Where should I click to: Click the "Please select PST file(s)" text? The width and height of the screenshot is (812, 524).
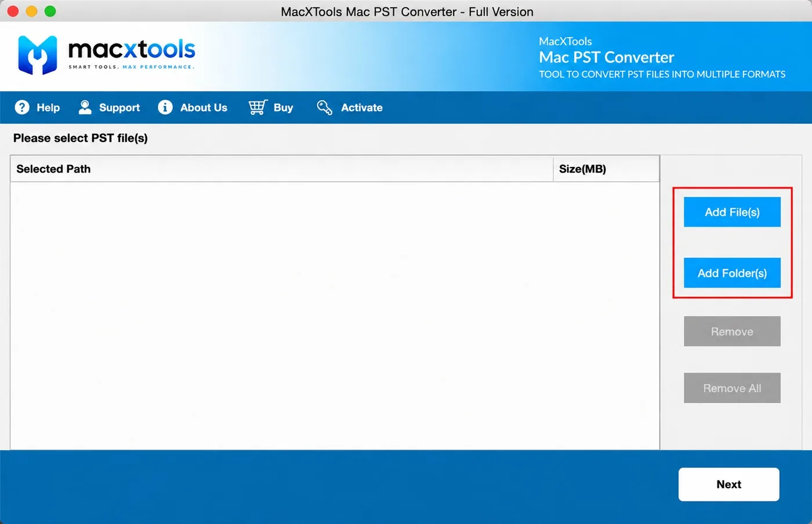81,138
